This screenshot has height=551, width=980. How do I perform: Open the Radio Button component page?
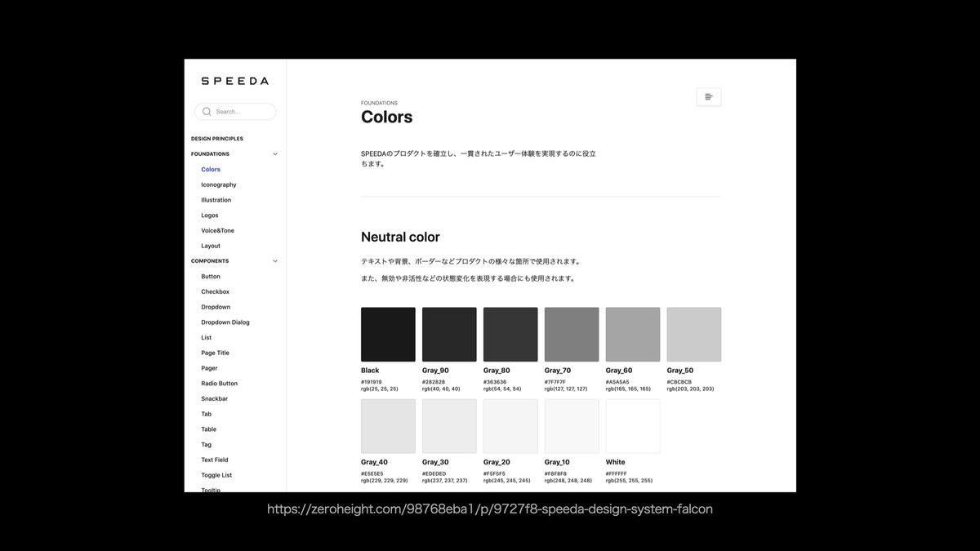click(x=220, y=384)
